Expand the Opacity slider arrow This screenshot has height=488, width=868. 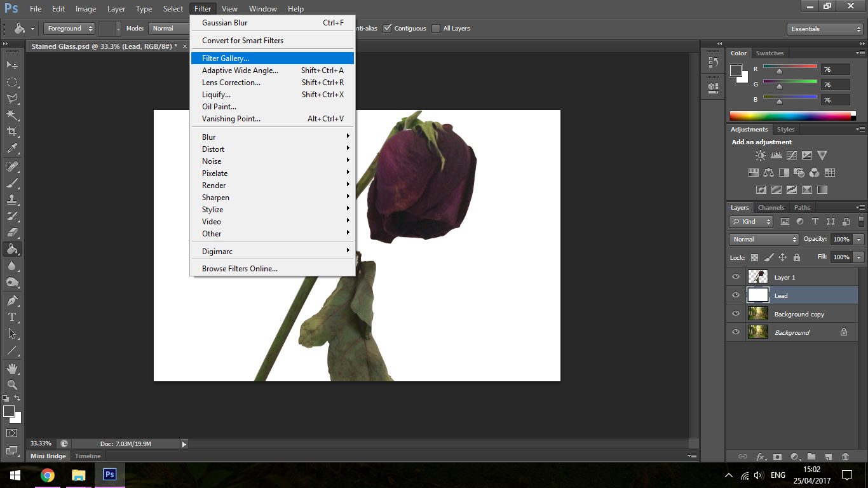[x=858, y=240]
